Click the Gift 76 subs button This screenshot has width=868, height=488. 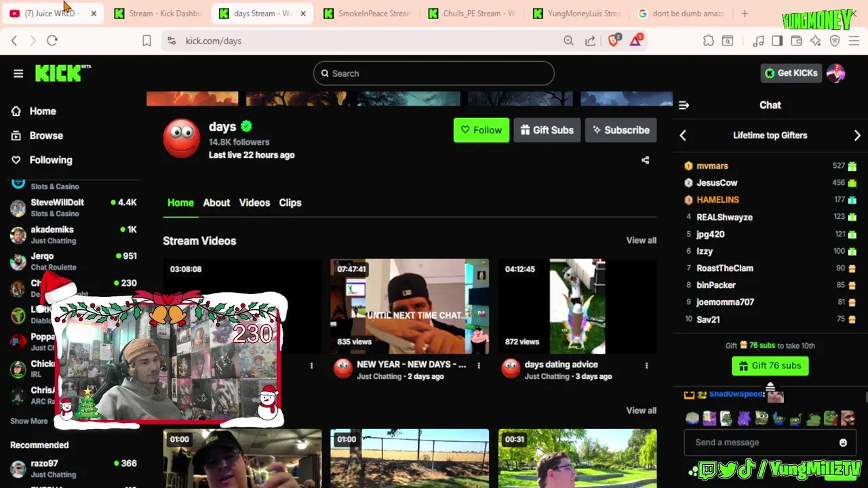pos(770,366)
